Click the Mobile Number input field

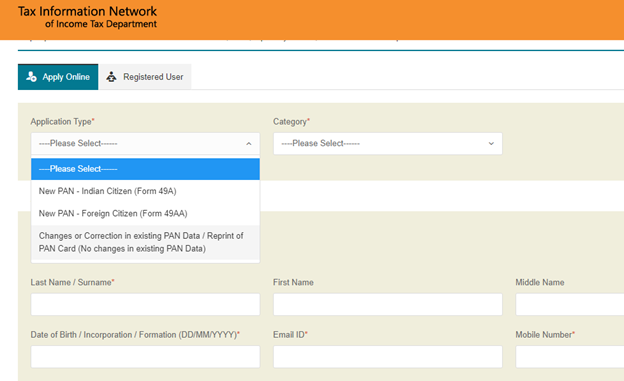tap(570, 357)
